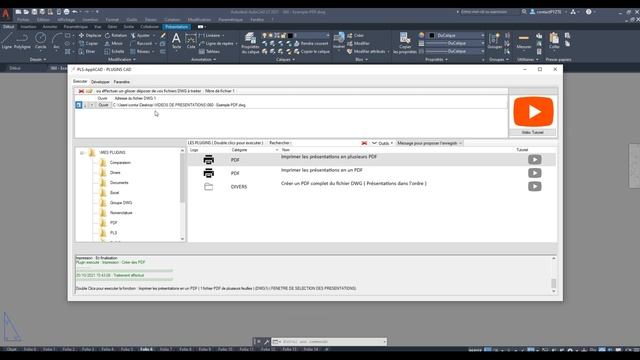
Task: Play tutorial for 'Imprimer les présentations en plusieurs PDF'
Action: 535,160
